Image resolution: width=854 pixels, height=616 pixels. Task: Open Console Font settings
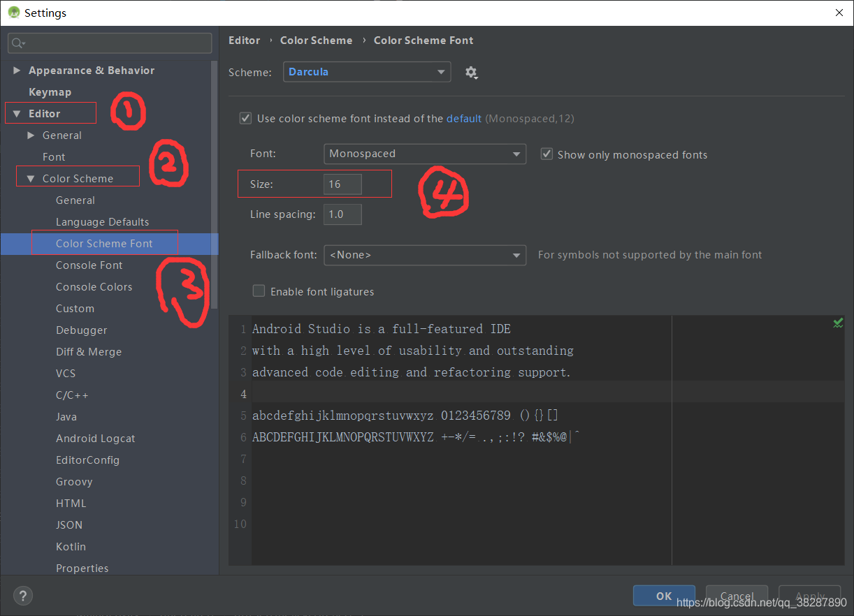tap(89, 265)
